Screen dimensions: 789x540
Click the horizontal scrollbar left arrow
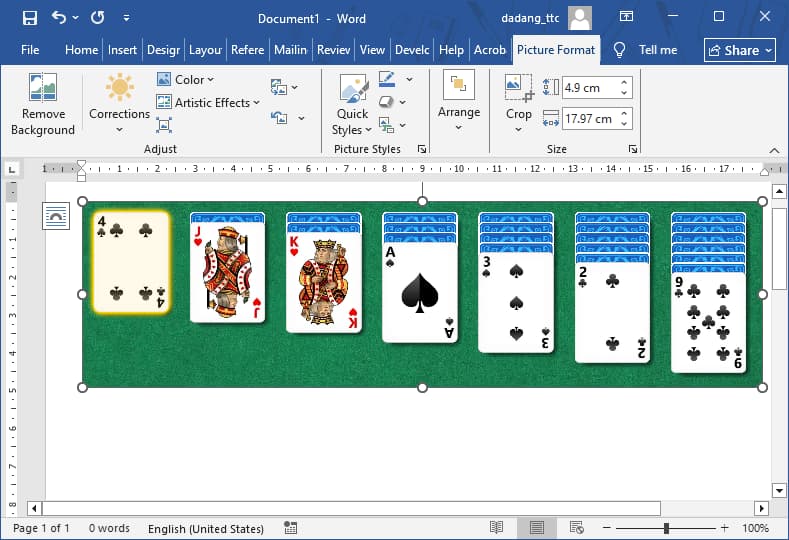tap(34, 508)
